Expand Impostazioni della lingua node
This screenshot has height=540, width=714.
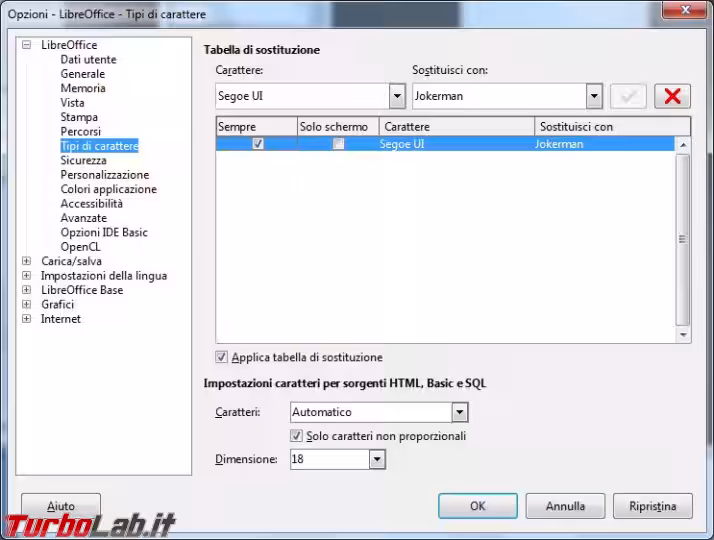click(27, 275)
